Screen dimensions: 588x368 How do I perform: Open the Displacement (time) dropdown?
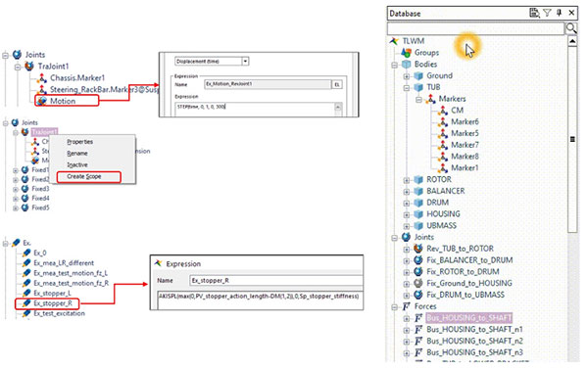245,61
